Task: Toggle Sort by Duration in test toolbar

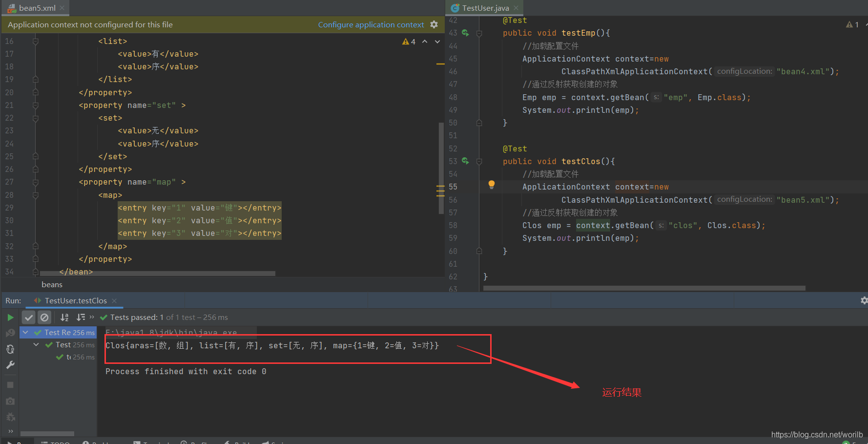Action: click(x=81, y=317)
